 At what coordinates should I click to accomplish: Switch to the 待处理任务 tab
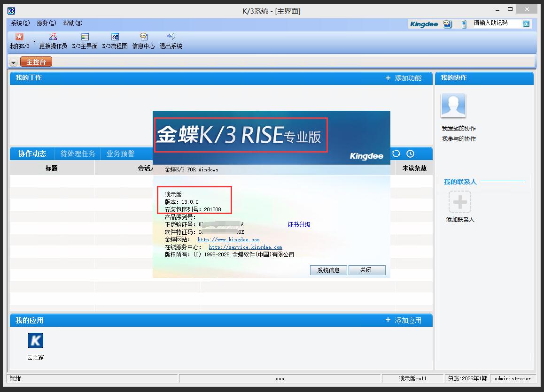[78, 154]
